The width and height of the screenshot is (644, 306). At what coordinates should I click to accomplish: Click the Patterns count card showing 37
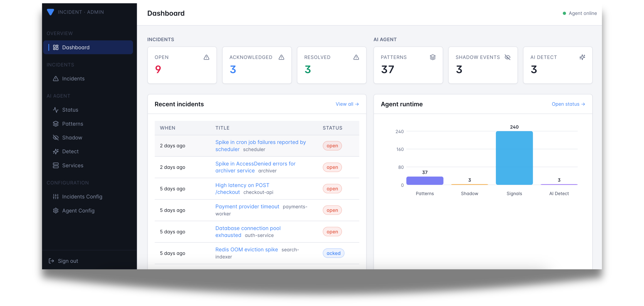(x=408, y=65)
